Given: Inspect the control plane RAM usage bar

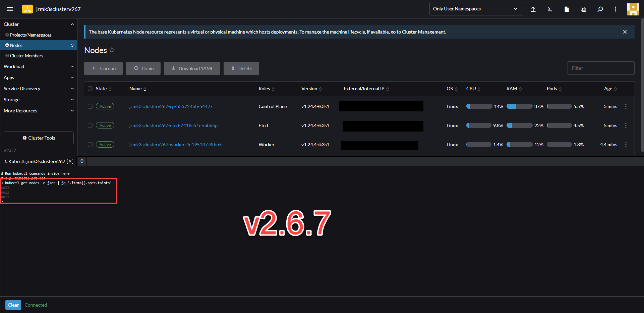Looking at the screenshot, I should click(519, 106).
